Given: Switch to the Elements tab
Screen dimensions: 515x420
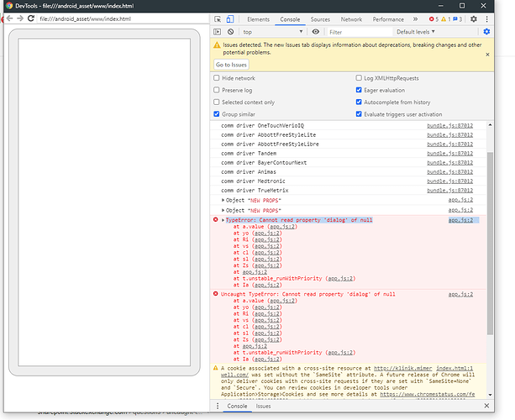Looking at the screenshot, I should tap(258, 19).
